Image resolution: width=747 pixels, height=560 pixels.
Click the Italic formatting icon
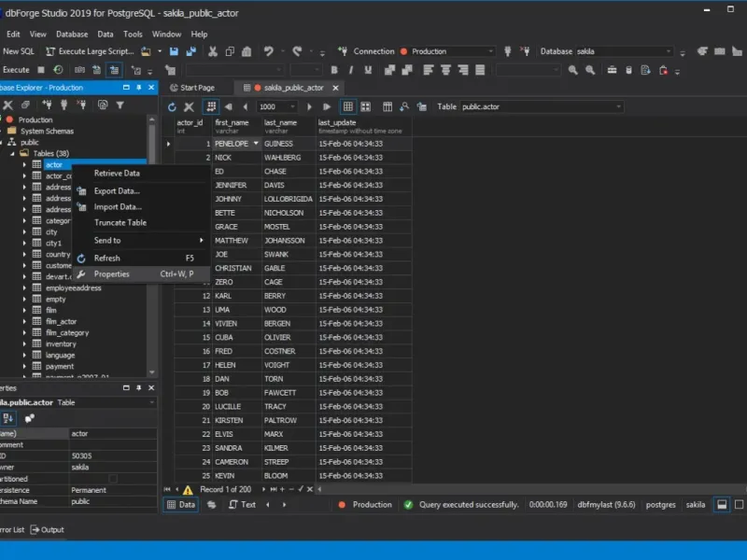[x=351, y=70]
